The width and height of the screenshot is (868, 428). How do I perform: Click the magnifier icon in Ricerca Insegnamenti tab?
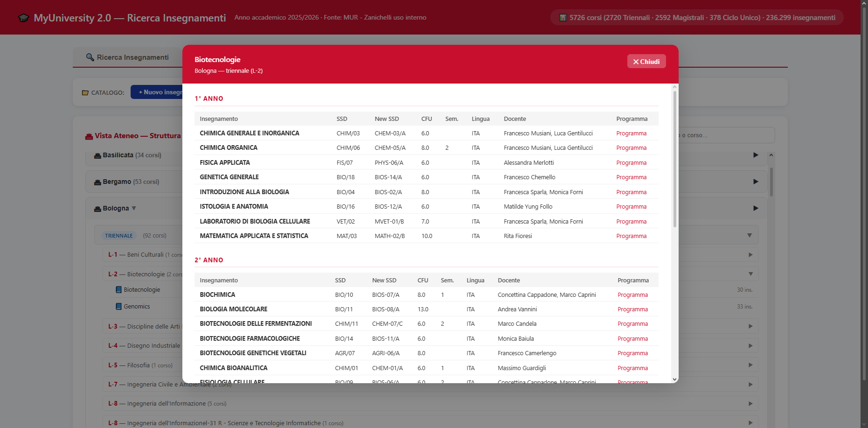click(x=90, y=57)
